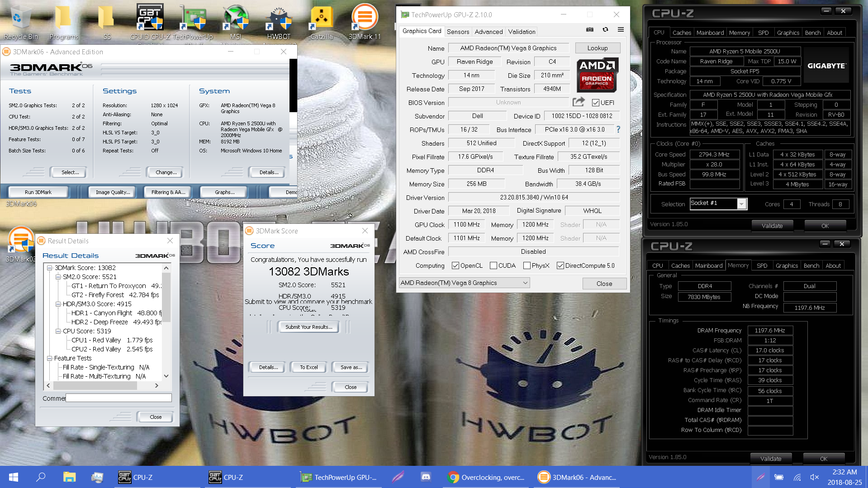Open File Explorer from taskbar
The width and height of the screenshot is (868, 488).
pyautogui.click(x=69, y=477)
